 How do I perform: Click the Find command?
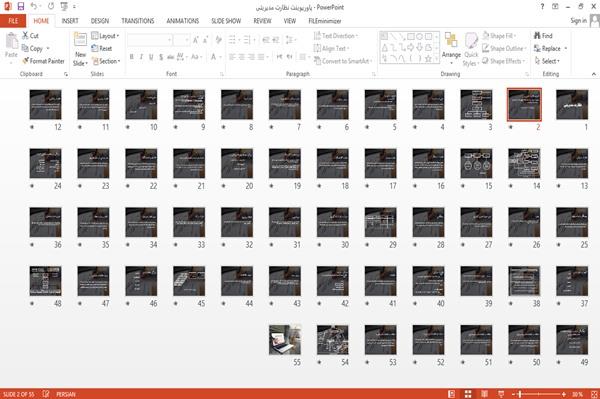click(x=543, y=36)
